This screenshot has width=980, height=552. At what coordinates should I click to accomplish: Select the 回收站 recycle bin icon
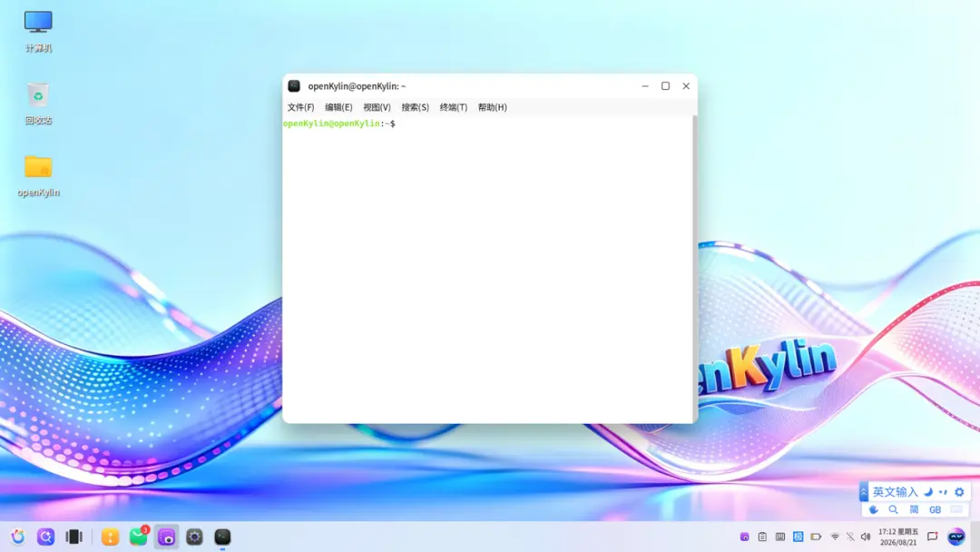pos(38,103)
